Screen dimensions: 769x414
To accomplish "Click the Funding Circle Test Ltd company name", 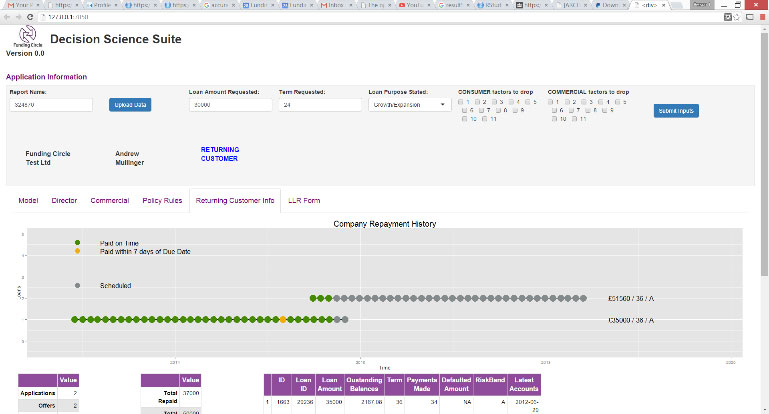I will pos(48,158).
